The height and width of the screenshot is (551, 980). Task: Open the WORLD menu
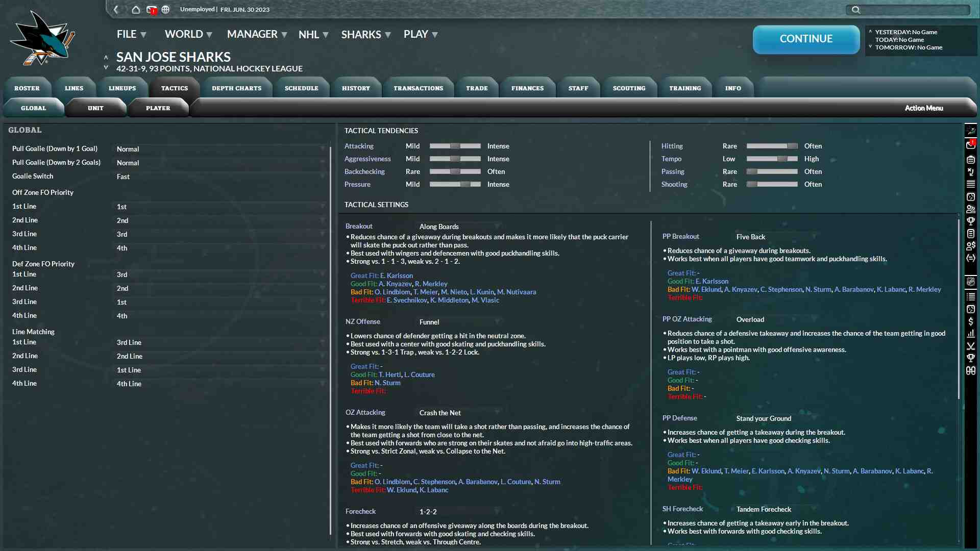(x=188, y=34)
